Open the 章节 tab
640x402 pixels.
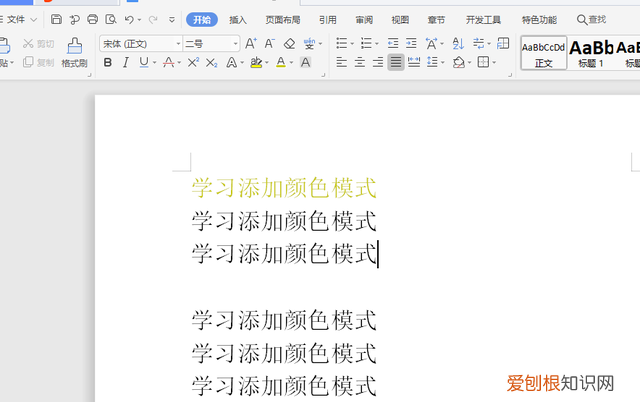point(436,20)
